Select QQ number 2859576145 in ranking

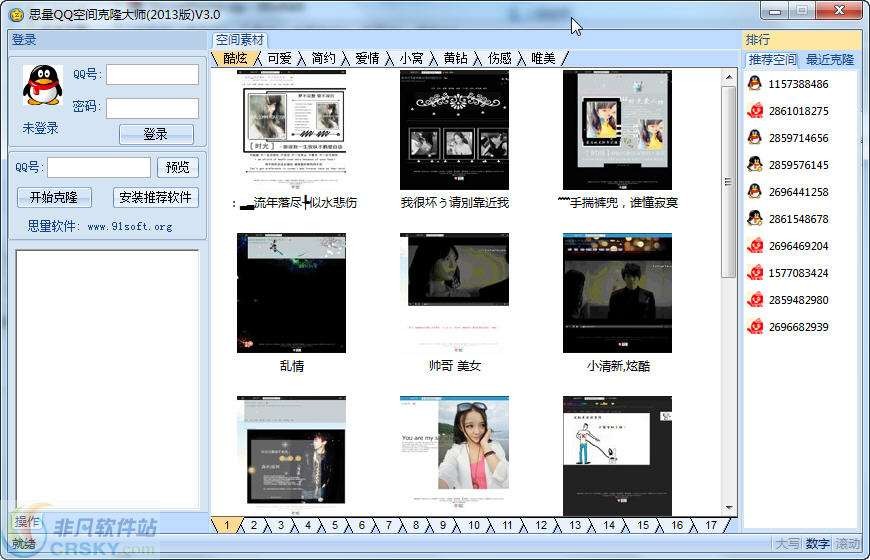(x=798, y=165)
